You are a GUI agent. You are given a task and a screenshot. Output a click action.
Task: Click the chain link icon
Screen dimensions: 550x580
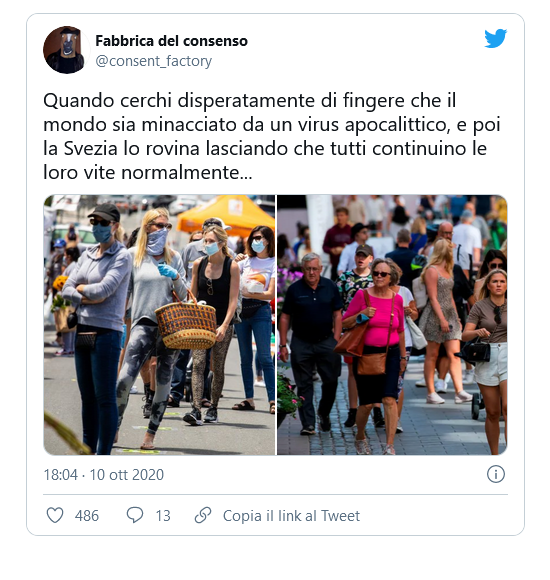tap(203, 515)
